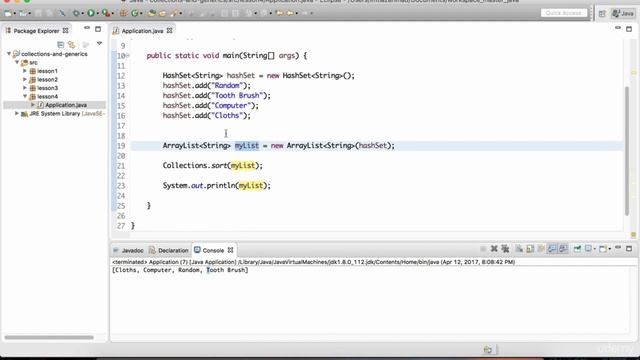Close the Package Explorer view tab
The image size is (640, 360).
(x=65, y=31)
